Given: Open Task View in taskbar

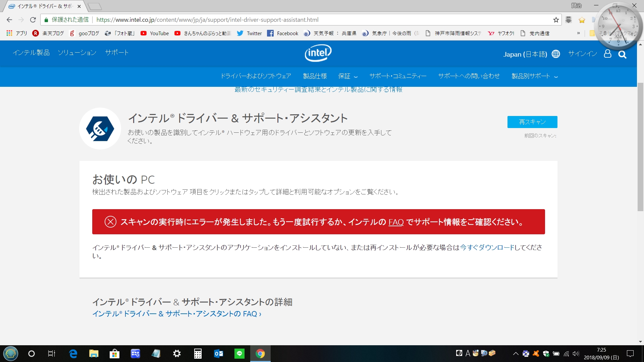Looking at the screenshot, I should click(51, 354).
